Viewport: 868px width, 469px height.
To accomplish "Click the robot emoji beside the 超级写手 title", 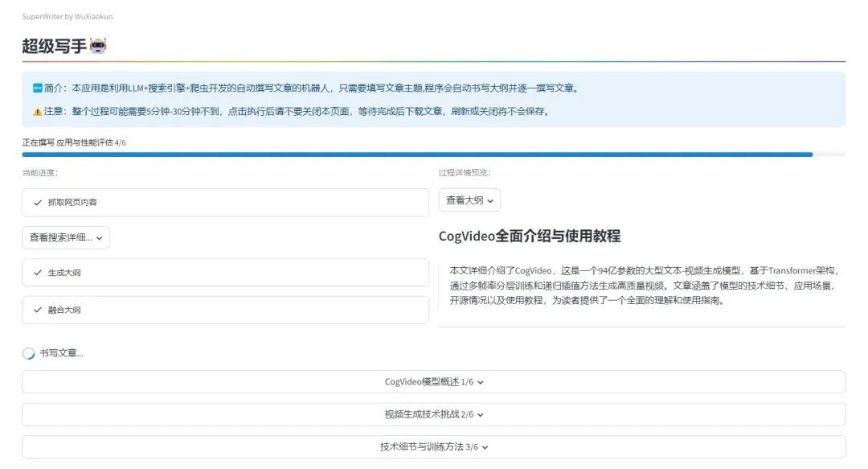I will pos(98,47).
